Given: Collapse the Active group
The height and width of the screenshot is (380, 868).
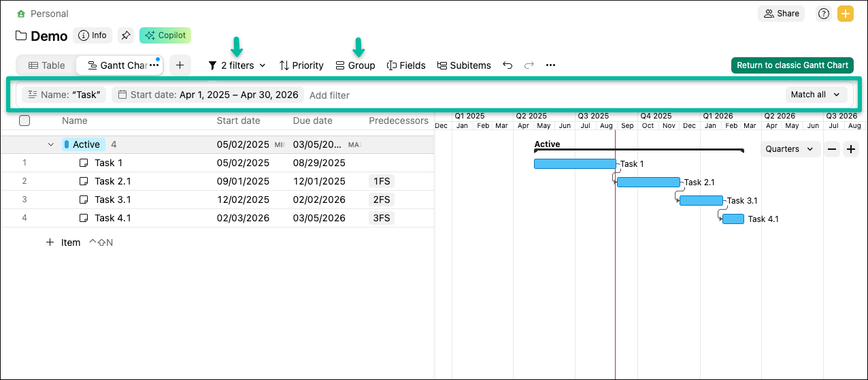Looking at the screenshot, I should coord(50,144).
